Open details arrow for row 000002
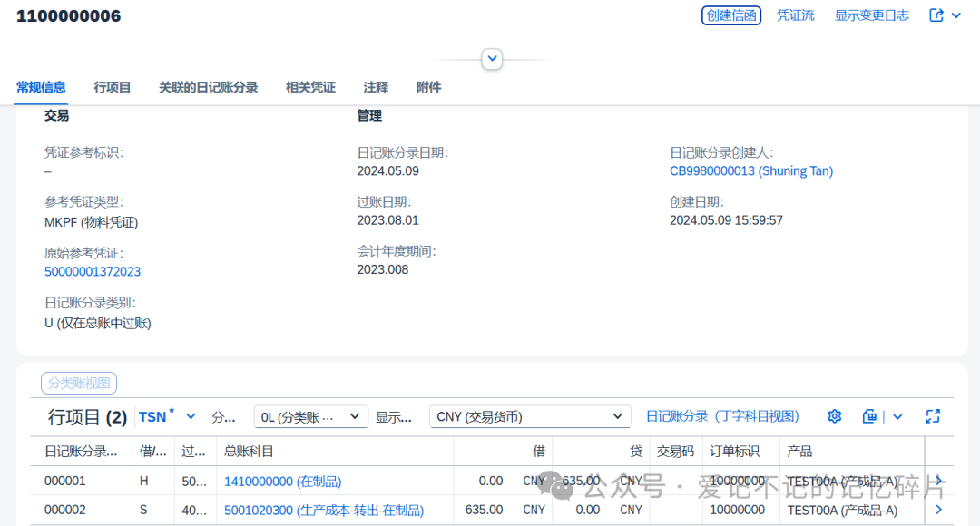This screenshot has width=980, height=526. [939, 510]
